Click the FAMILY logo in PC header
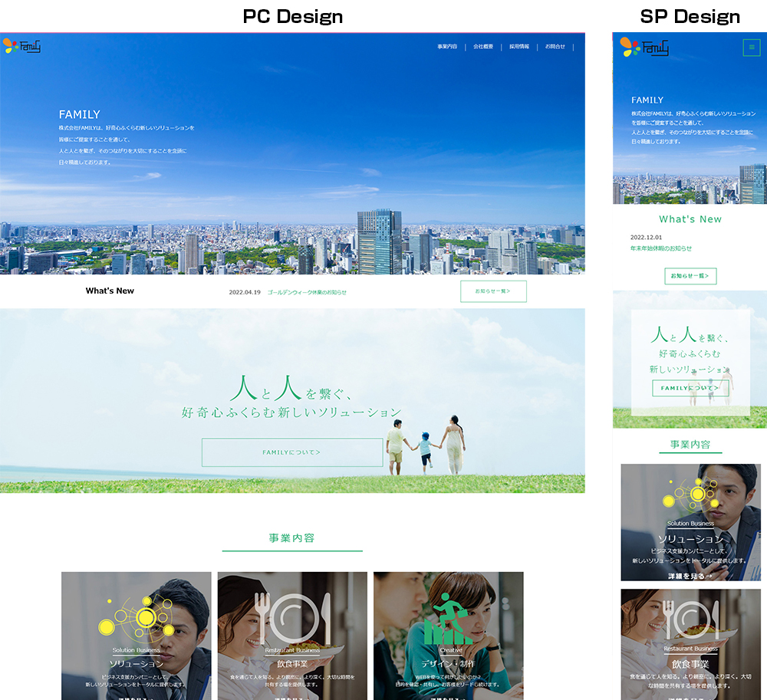This screenshot has width=767, height=700. tap(21, 46)
